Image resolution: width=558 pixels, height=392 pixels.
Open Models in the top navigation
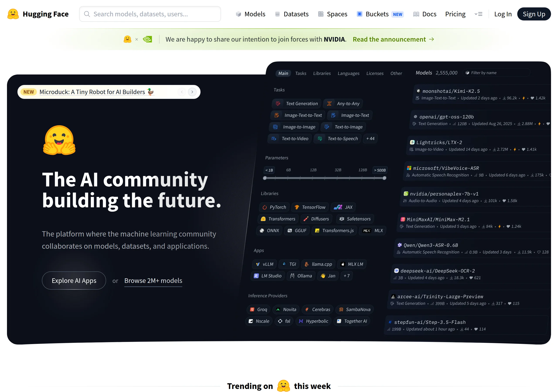[250, 14]
